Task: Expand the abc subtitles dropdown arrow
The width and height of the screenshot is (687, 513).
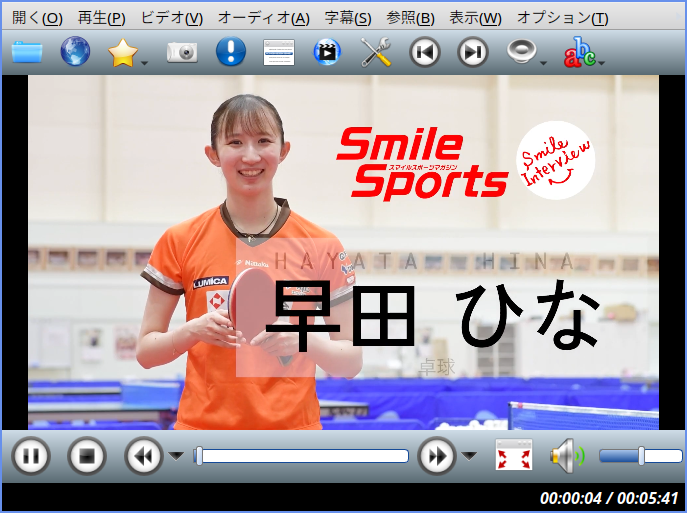Action: [x=602, y=63]
